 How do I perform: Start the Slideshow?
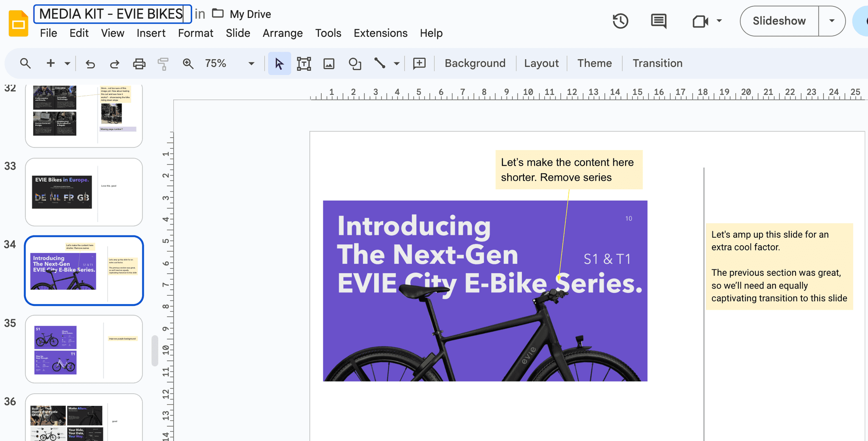(x=779, y=21)
